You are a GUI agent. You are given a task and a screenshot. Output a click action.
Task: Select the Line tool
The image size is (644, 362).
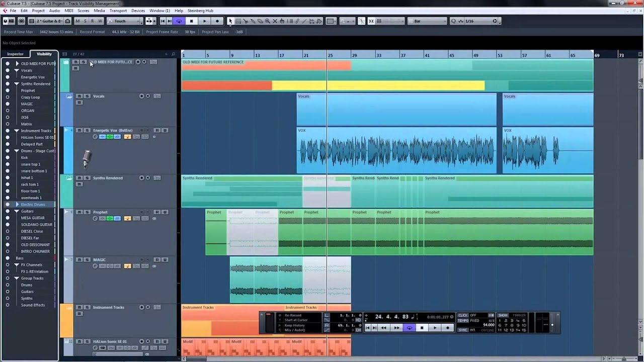click(304, 21)
